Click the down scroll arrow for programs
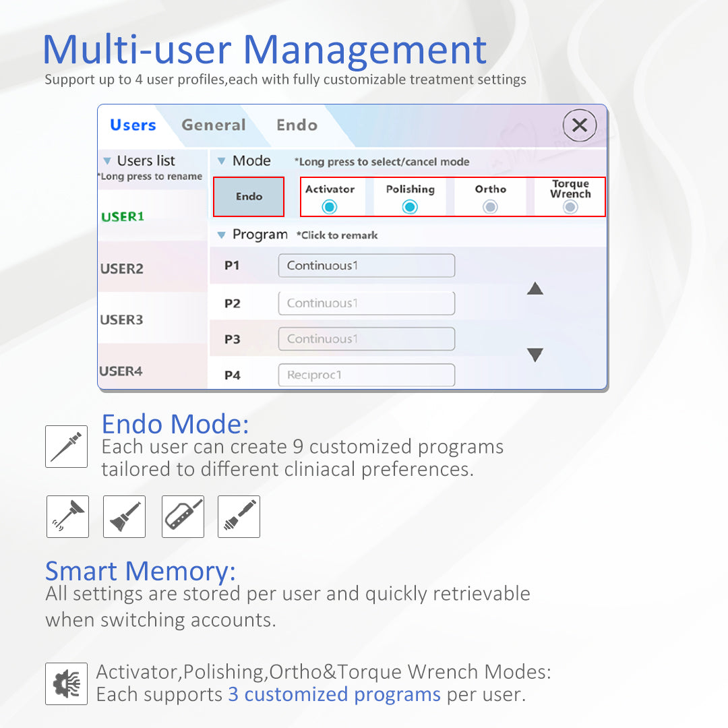Image resolution: width=728 pixels, height=728 pixels. [x=535, y=355]
